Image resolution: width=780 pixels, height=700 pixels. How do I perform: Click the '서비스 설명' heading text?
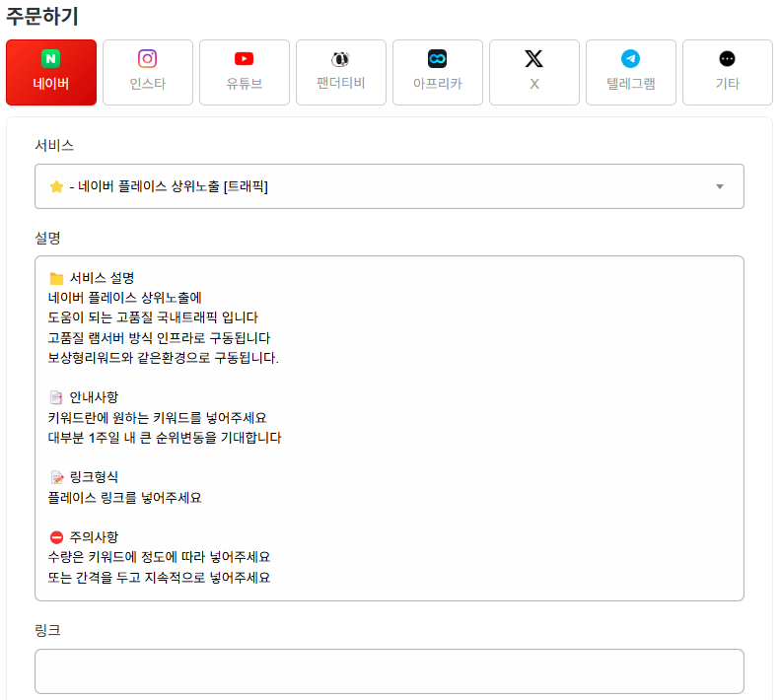pyautogui.click(x=102, y=278)
